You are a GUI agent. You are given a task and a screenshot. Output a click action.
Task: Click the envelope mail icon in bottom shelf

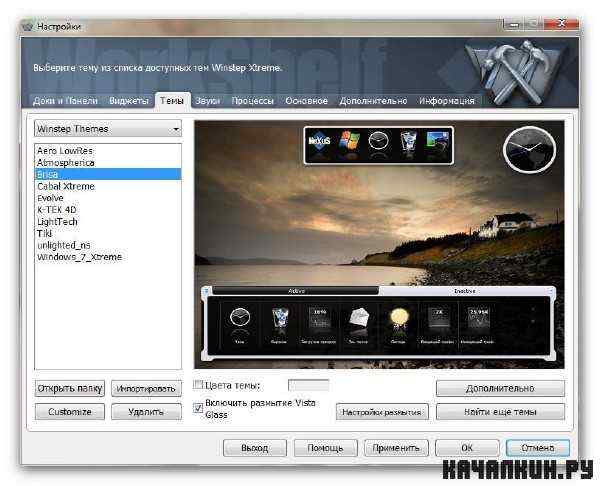pyautogui.click(x=359, y=317)
